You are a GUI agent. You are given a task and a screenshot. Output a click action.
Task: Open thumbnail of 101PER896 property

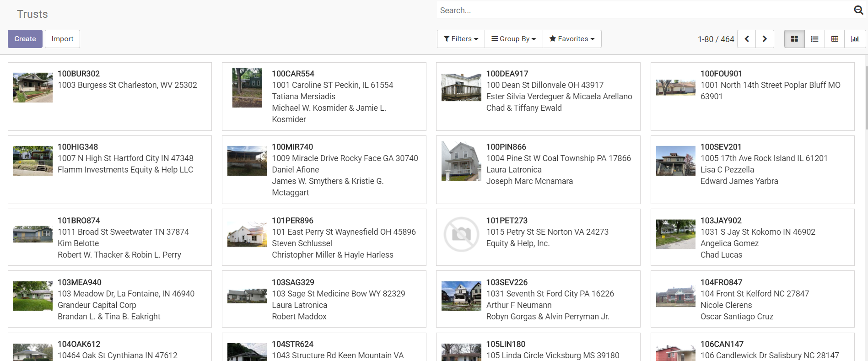coord(247,234)
